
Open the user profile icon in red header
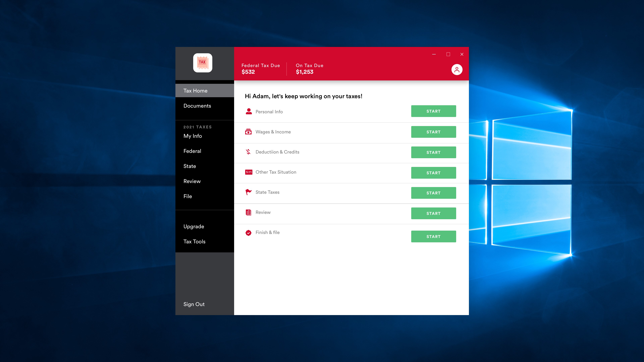[457, 69]
